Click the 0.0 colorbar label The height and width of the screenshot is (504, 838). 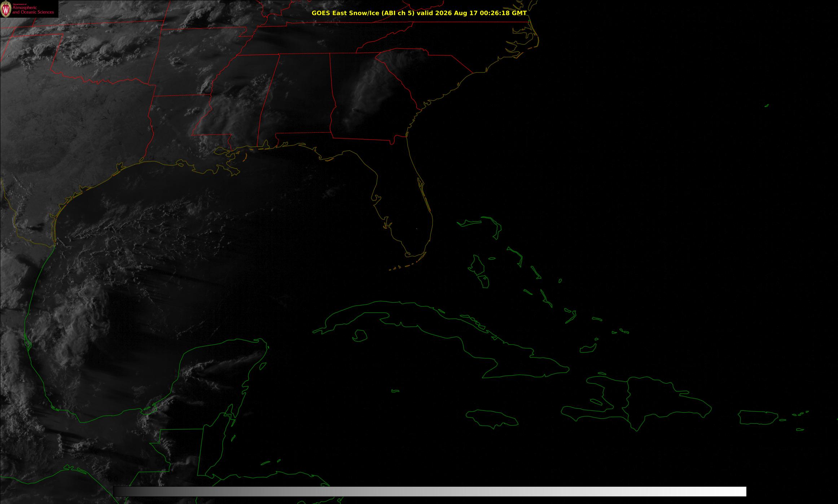tap(113, 479)
